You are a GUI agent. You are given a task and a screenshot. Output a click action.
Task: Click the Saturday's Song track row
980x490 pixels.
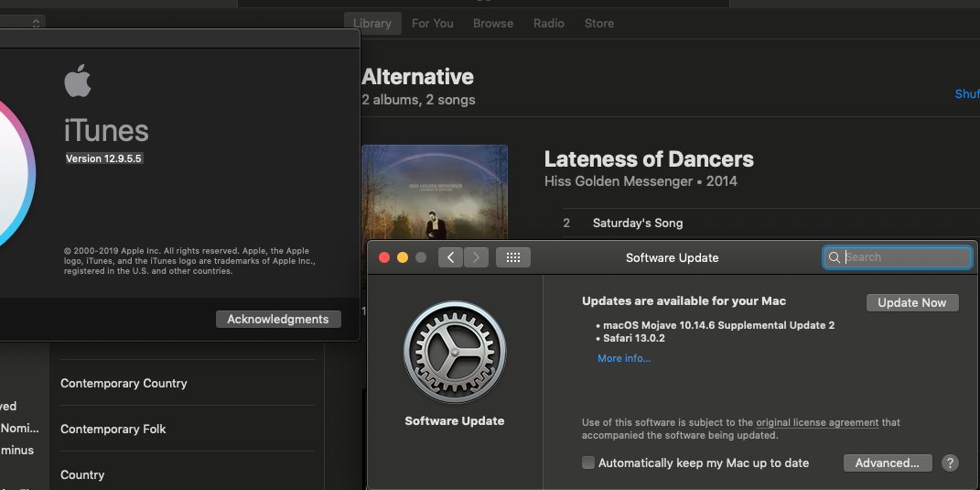(x=771, y=223)
